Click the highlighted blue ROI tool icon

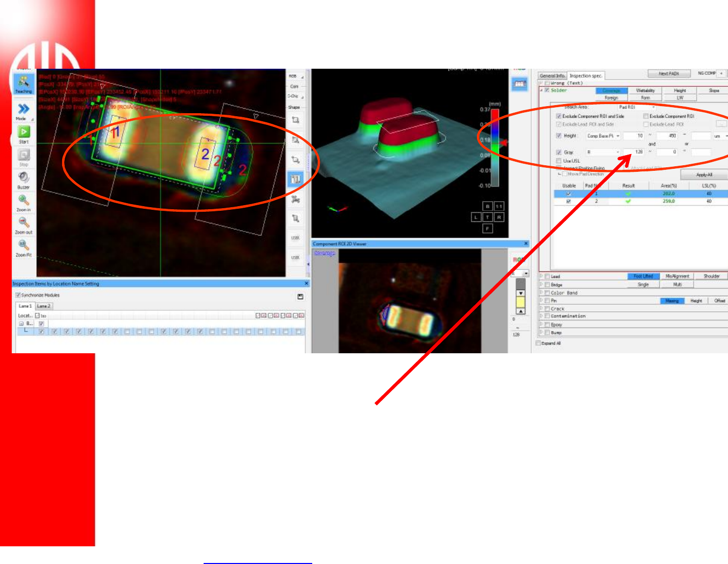[296, 179]
